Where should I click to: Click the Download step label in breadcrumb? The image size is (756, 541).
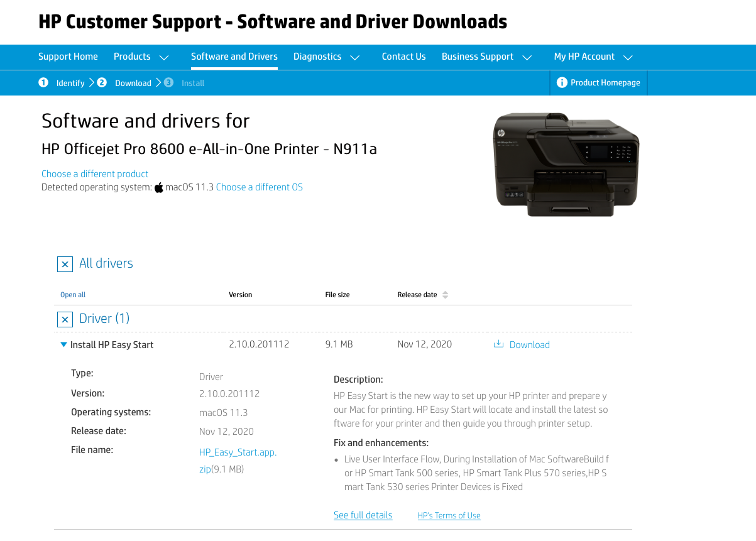point(133,83)
